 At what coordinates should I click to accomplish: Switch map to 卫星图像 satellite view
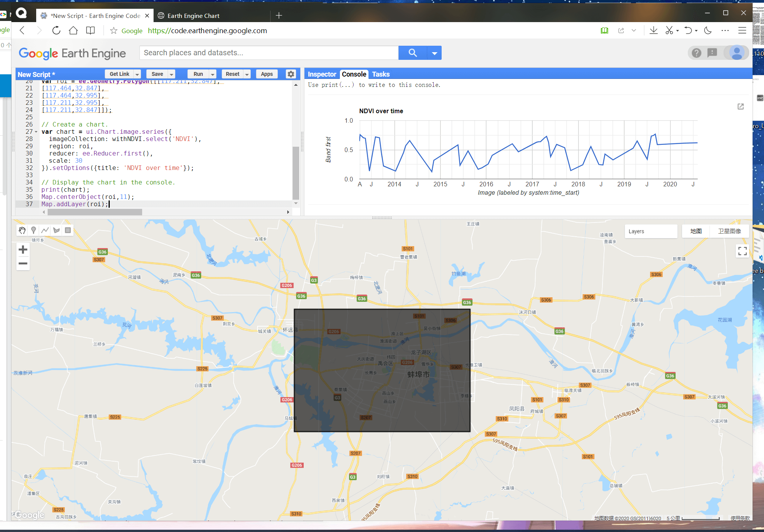point(729,231)
